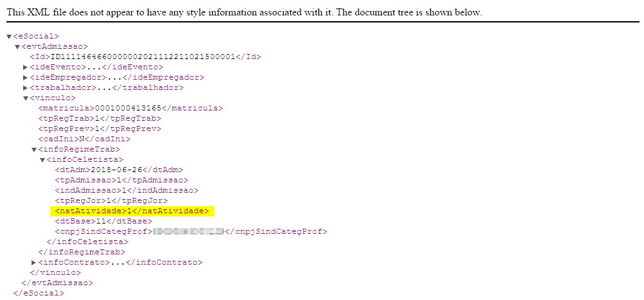Viewport: 644px width, 300px height.
Task: Expand the infoContrato node
Action: pyautogui.click(x=33, y=263)
